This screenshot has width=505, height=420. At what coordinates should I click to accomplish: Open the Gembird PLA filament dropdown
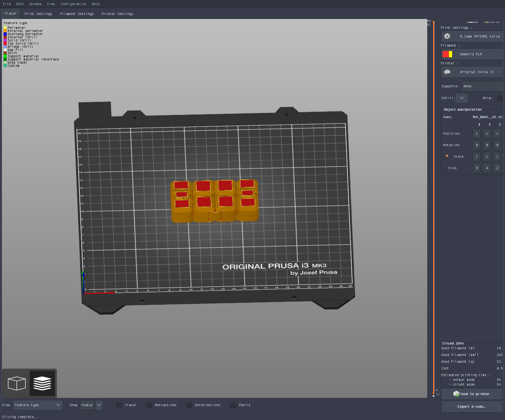pyautogui.click(x=473, y=54)
